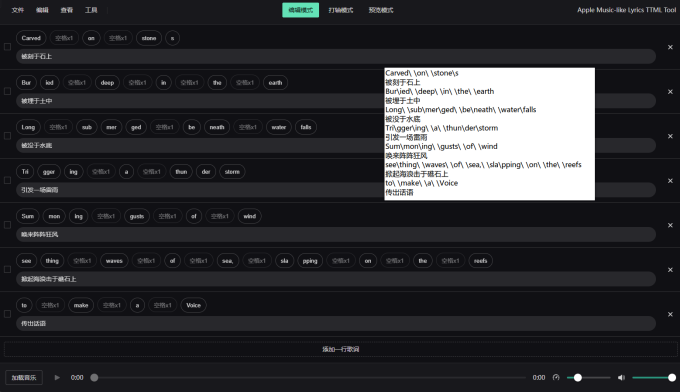Viewport: 680px width, 392px height.
Task: Select the 'stone' word chip
Action: [x=149, y=38]
